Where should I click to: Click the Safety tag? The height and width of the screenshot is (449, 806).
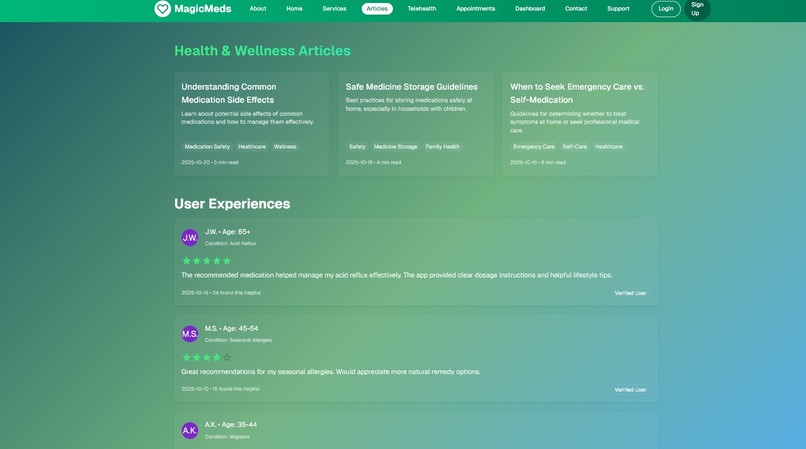pos(357,147)
